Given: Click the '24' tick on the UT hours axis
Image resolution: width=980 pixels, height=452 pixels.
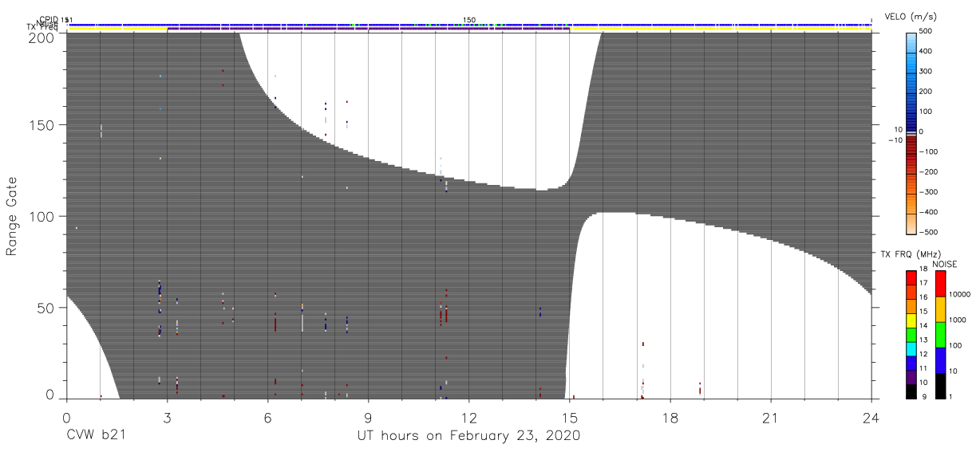Looking at the screenshot, I should tap(871, 419).
